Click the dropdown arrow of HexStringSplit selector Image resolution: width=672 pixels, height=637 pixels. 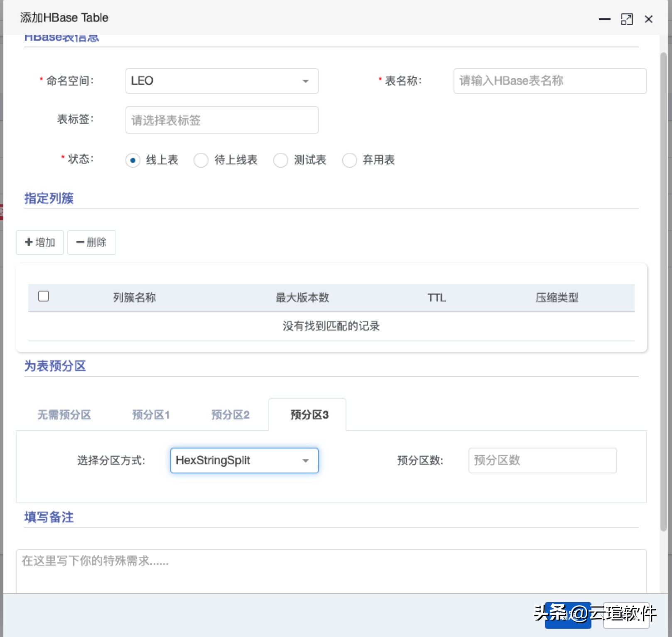[x=306, y=461]
